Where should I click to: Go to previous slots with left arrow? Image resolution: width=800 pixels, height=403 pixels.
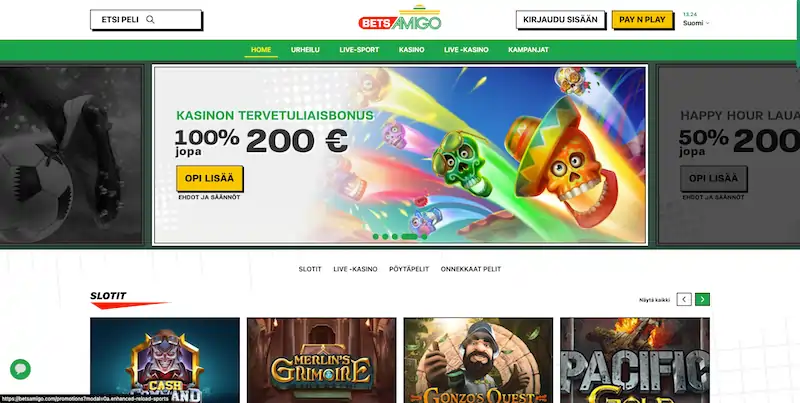684,299
